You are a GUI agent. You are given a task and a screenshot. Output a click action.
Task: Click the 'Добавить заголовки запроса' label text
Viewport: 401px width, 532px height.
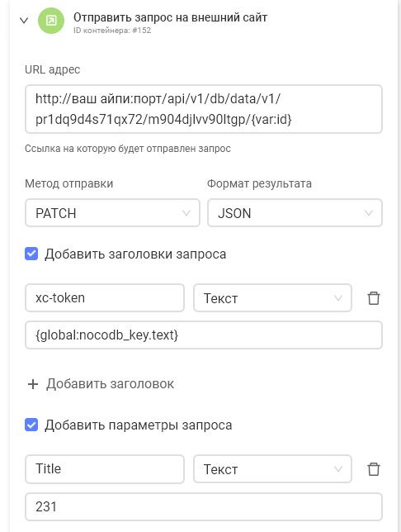click(x=135, y=254)
